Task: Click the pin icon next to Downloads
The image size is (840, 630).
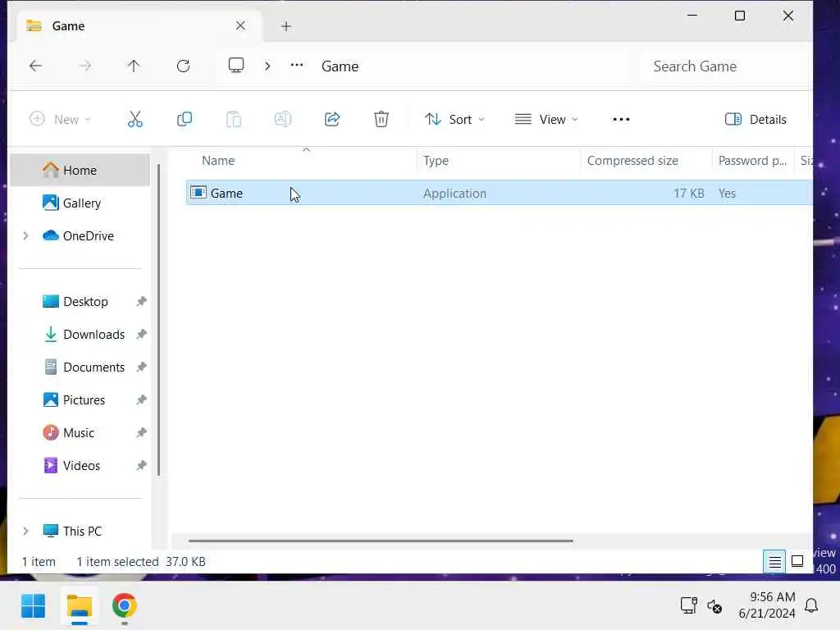Action: [141, 335]
